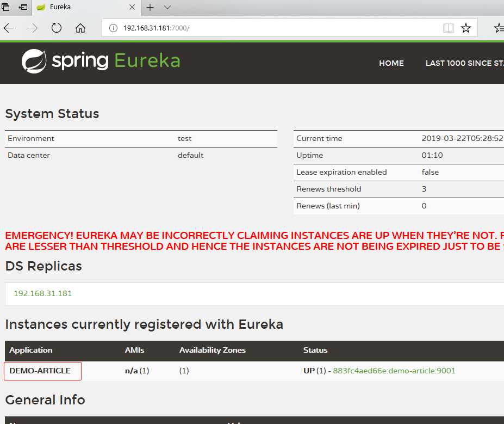Click the Availability Zones '(1)' cell
Image resolution: width=504 pixels, height=424 pixels.
coord(184,371)
